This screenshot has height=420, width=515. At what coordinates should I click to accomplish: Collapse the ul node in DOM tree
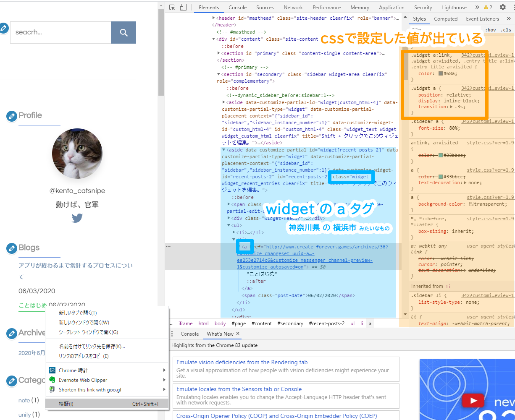click(x=229, y=225)
